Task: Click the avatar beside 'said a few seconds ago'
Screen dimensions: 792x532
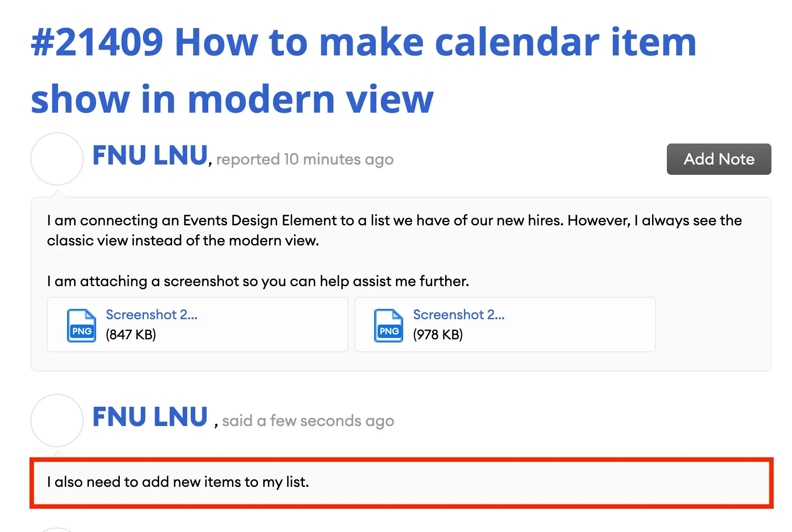Action: point(57,420)
